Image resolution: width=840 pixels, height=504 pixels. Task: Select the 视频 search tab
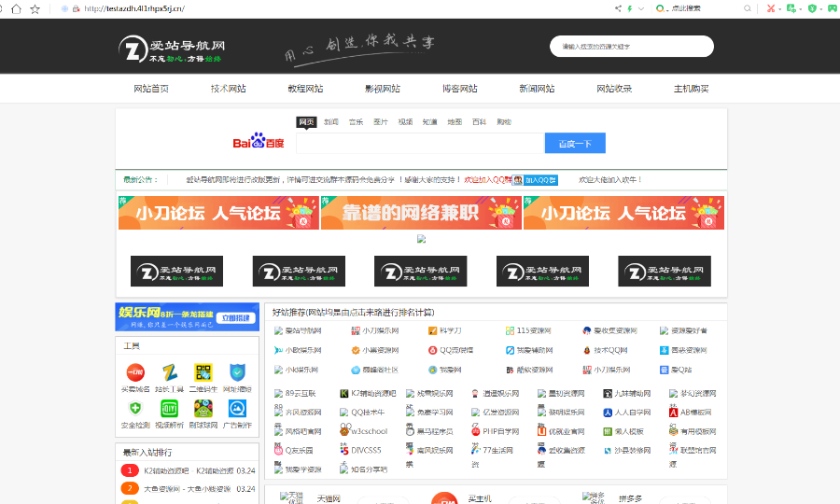point(405,122)
